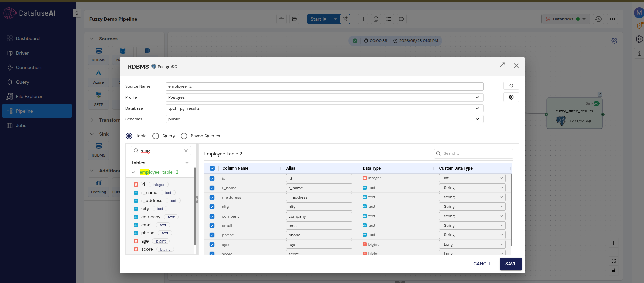Screen dimensions: 644x283
Task: Click the fuzzy_filter_results sink node
Action: [x=574, y=113]
